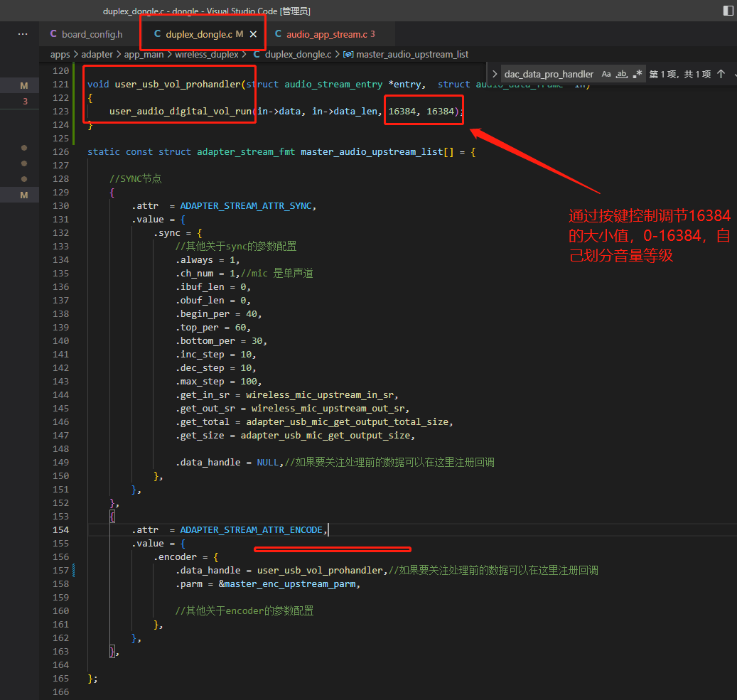Click adapter_usb_mic_get_output_total_size identifier

coord(348,422)
